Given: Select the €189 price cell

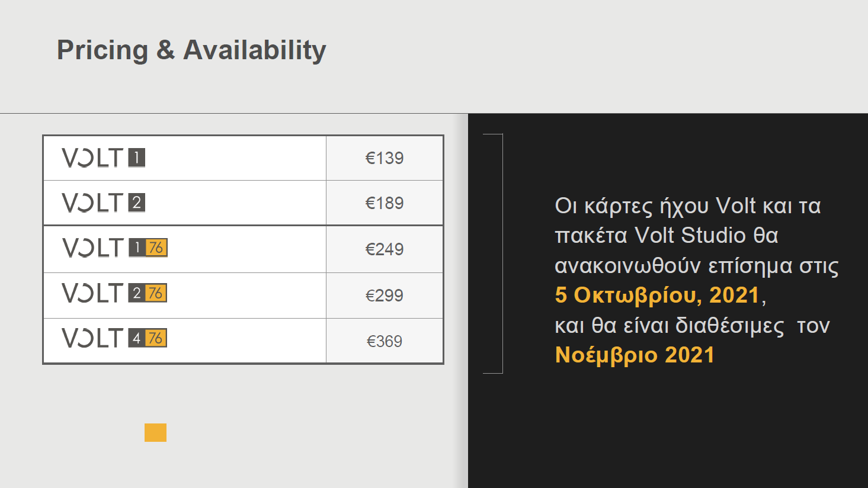Looking at the screenshot, I should pos(385,203).
